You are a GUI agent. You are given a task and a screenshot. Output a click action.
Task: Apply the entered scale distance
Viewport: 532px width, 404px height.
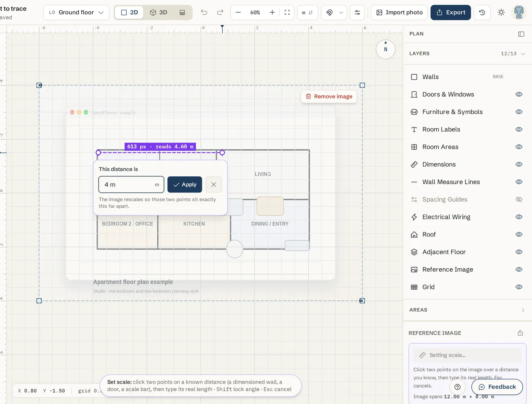[185, 184]
